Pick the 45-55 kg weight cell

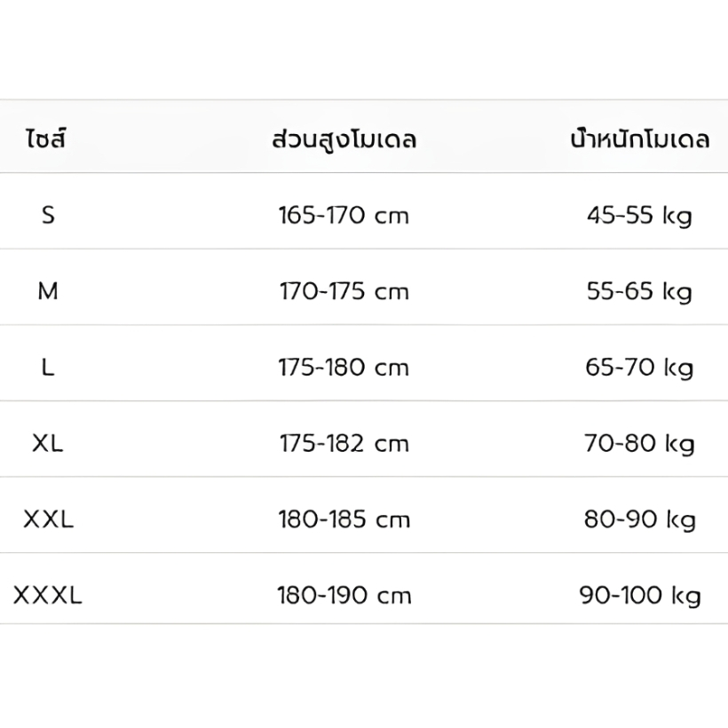pyautogui.click(x=639, y=215)
